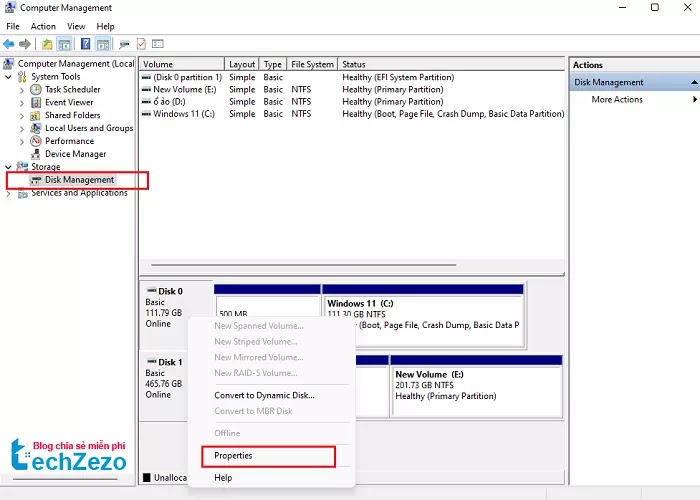The height and width of the screenshot is (500, 700).
Task: Choose Properties in the context menu
Action: (268, 456)
